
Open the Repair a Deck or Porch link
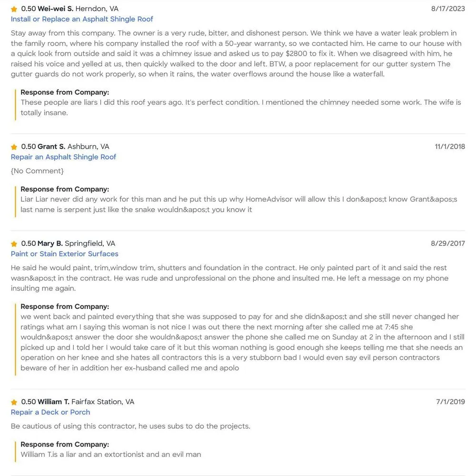[x=50, y=412]
